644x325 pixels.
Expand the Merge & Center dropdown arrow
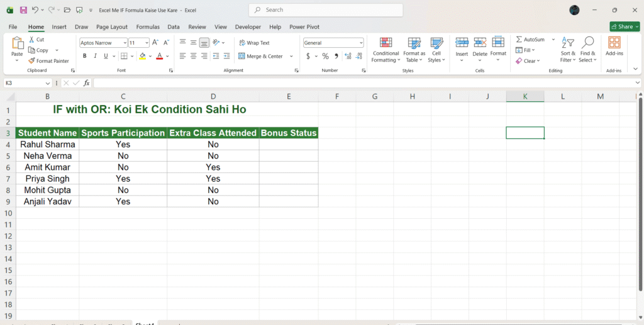[x=291, y=56]
